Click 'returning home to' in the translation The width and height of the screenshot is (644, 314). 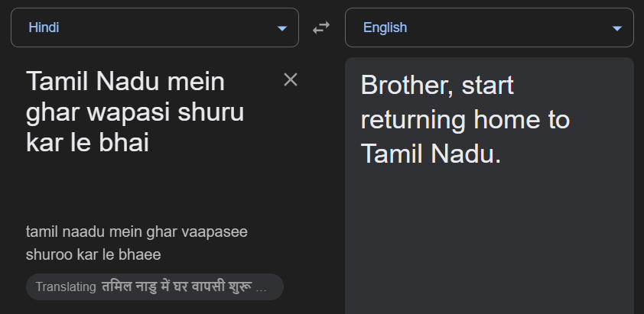pyautogui.click(x=466, y=119)
